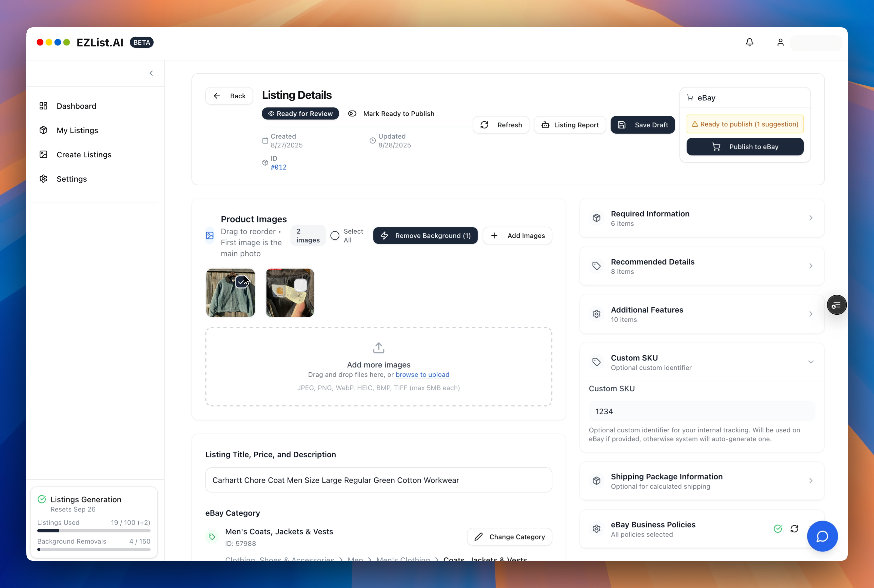Screen dimensions: 874x588
Task: Click the green eBay category tag icon
Action: (x=212, y=537)
